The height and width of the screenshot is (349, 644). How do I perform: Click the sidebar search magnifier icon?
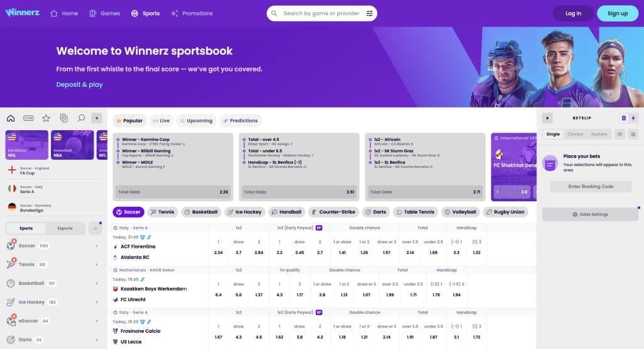pos(81,118)
